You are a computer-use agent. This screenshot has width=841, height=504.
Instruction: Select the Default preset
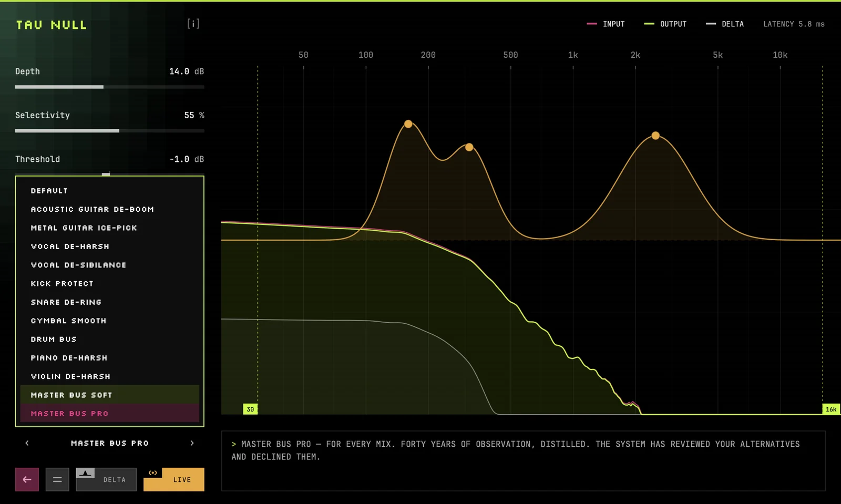tap(110, 191)
